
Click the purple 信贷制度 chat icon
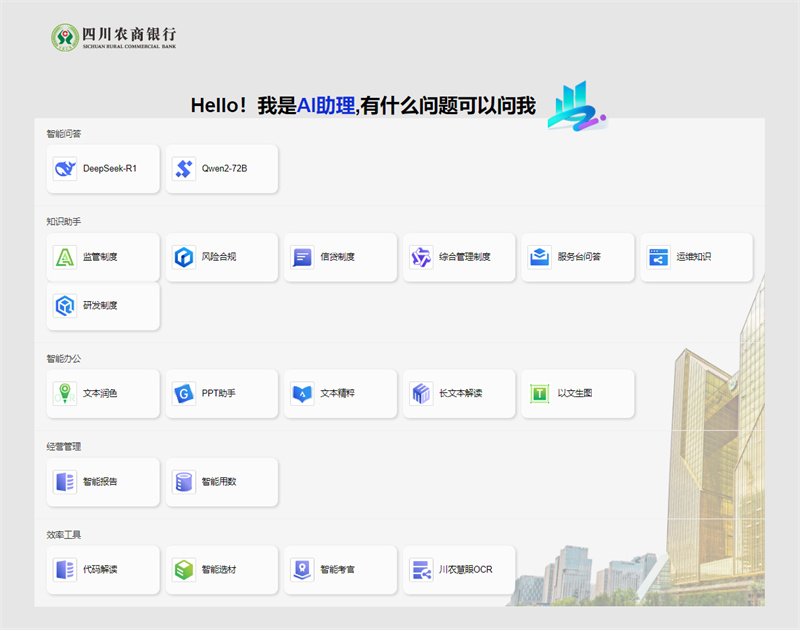[x=302, y=257]
